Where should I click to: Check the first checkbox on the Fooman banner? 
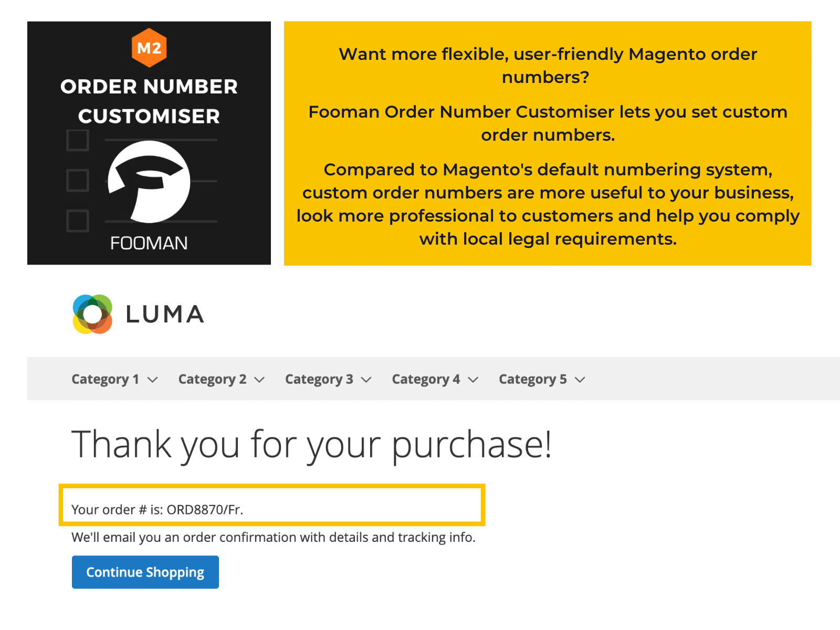[x=77, y=140]
